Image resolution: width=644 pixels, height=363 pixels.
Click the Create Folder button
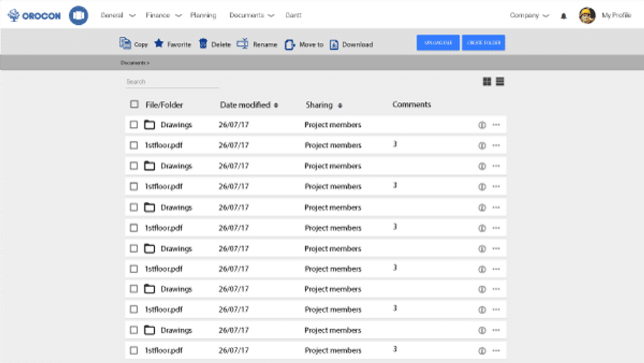(483, 43)
